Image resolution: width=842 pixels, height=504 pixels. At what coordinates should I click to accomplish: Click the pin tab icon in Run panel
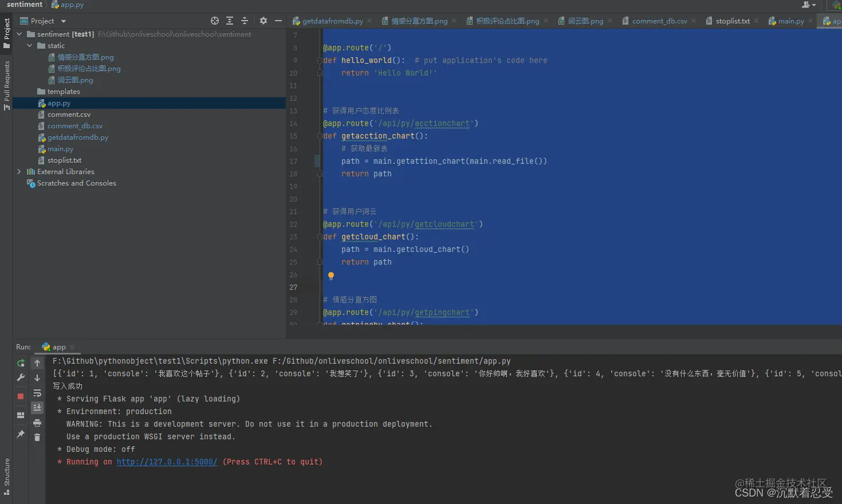pos(21,434)
